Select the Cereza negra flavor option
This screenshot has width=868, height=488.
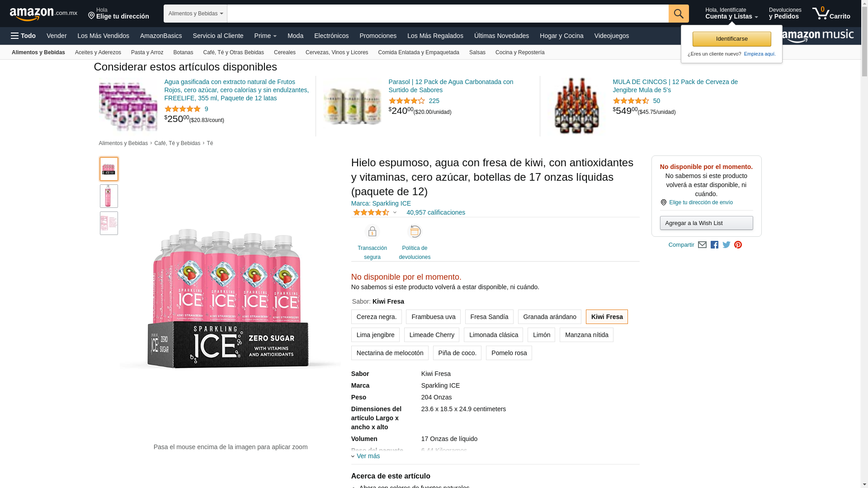(x=376, y=317)
